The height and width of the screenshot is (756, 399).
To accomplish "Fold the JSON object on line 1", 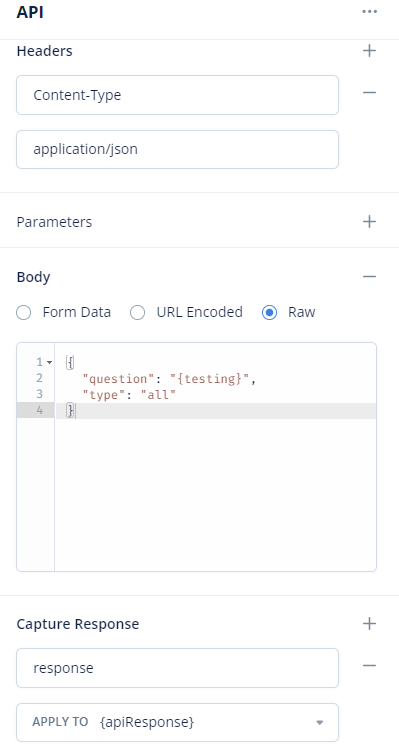I will 49,362.
